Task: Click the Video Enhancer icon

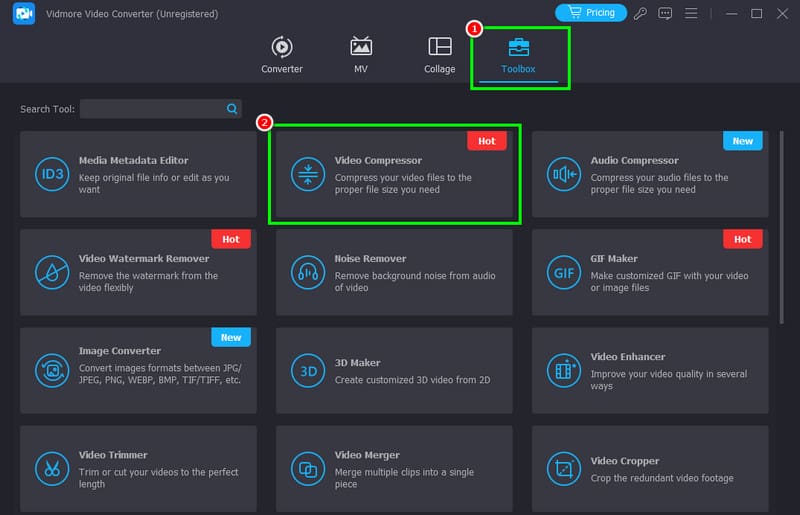Action: pos(564,371)
